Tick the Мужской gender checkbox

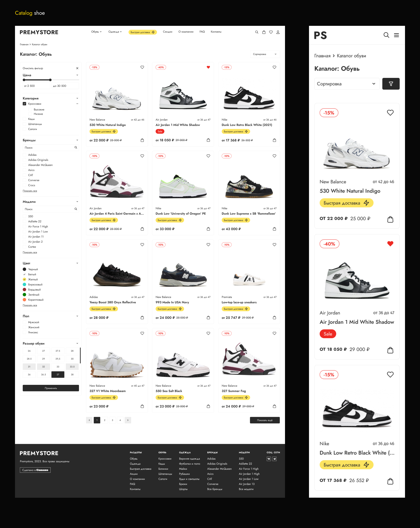pyautogui.click(x=24, y=322)
